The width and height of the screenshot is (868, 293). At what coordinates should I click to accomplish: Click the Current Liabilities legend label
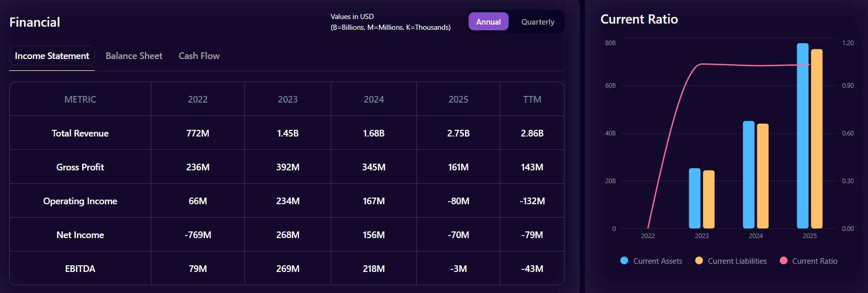coord(737,261)
